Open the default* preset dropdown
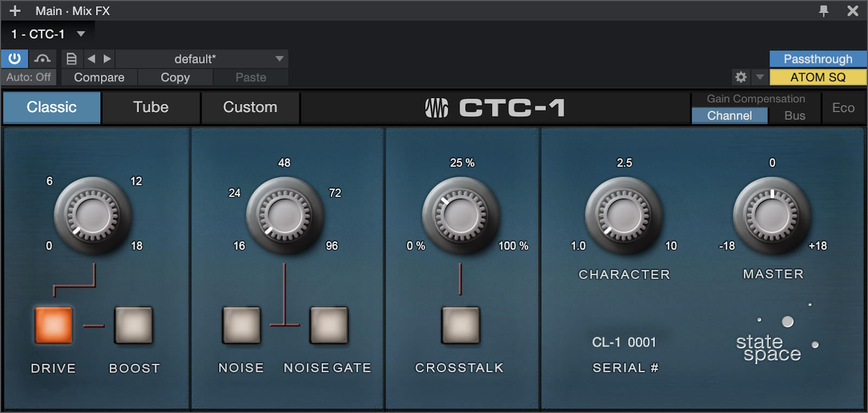Image resolution: width=868 pixels, height=413 pixels. pyautogui.click(x=202, y=59)
